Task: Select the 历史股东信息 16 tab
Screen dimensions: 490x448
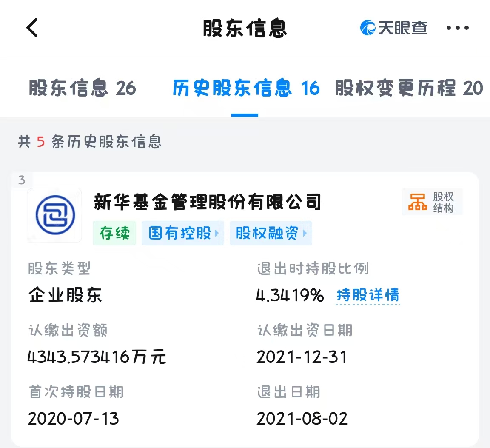Action: point(245,88)
